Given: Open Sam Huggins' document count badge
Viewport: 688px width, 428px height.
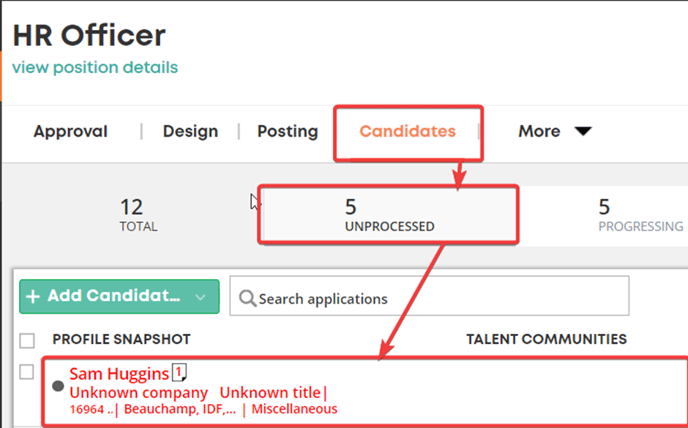Looking at the screenshot, I should click(179, 372).
